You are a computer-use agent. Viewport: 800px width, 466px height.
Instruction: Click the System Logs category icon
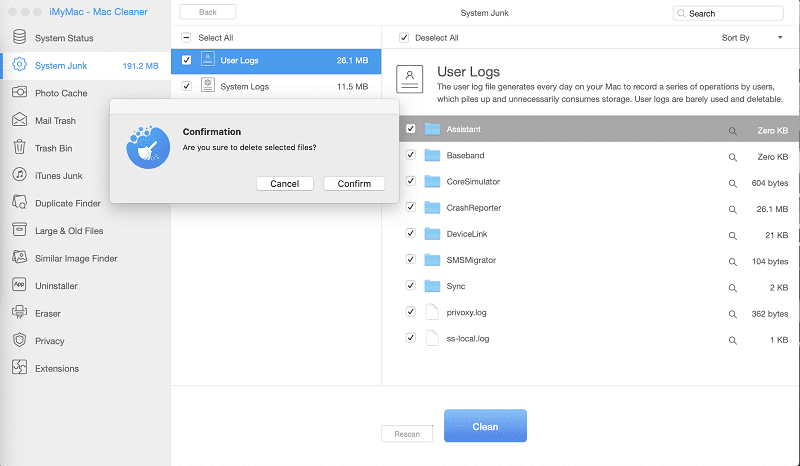208,85
